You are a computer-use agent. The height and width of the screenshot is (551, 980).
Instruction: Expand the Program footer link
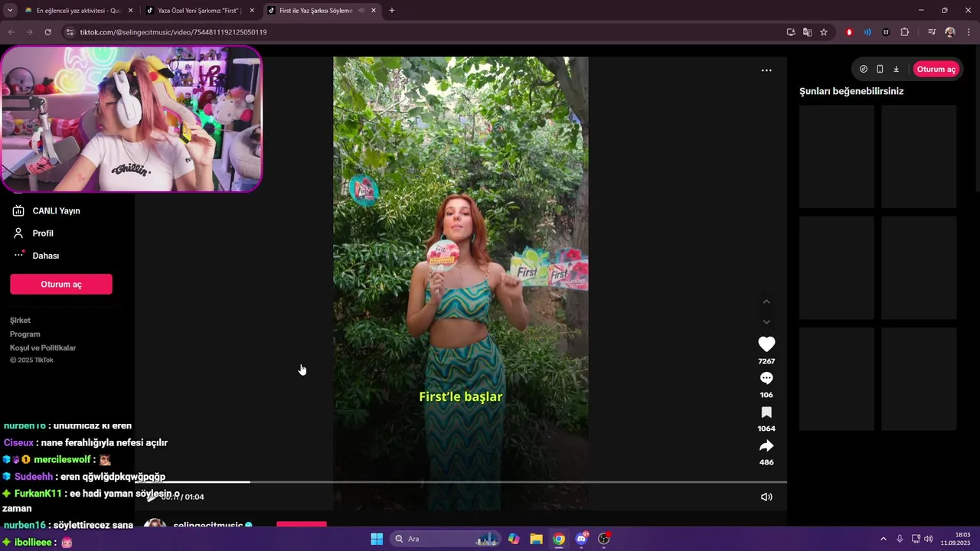pos(25,334)
